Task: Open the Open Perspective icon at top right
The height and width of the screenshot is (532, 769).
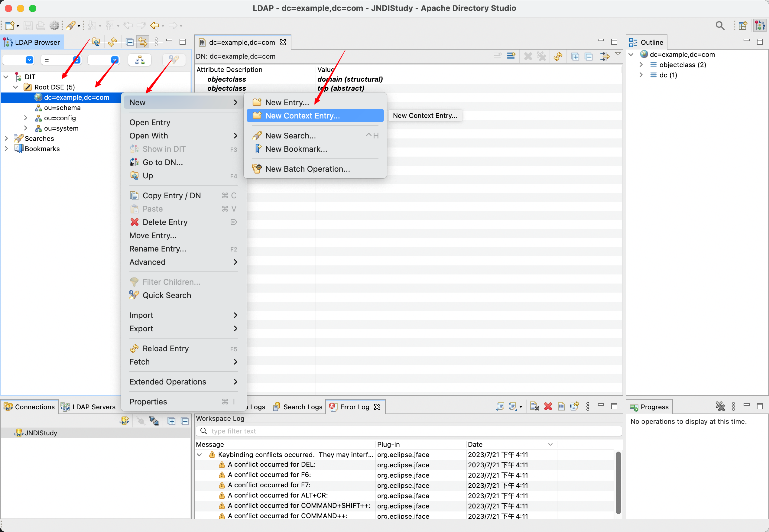Action: (x=743, y=25)
